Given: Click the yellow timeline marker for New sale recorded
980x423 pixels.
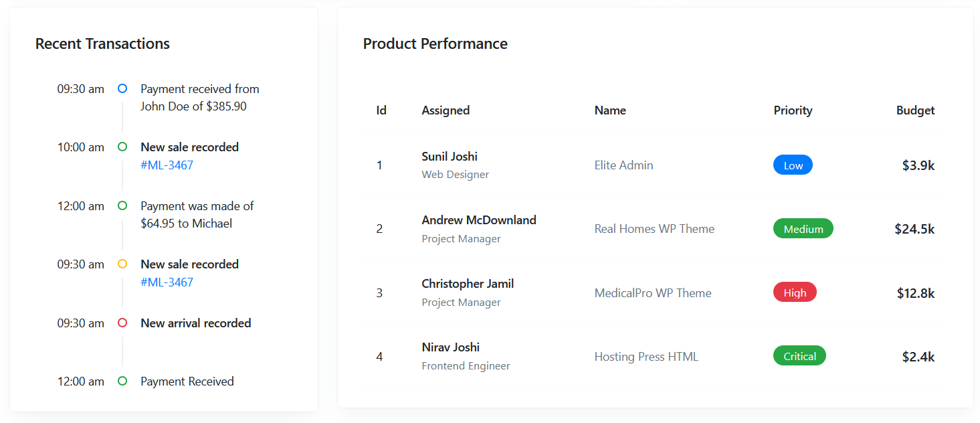Looking at the screenshot, I should click(122, 264).
